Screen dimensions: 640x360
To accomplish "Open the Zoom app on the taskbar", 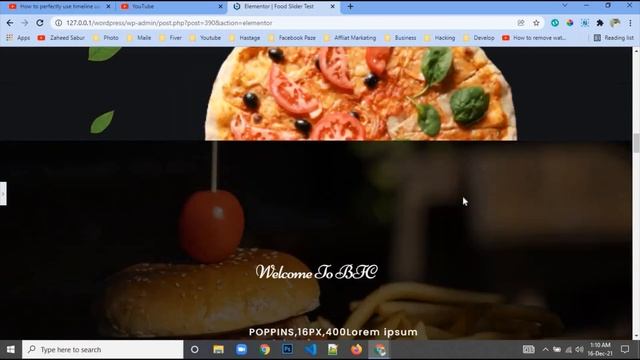I will [x=241, y=349].
